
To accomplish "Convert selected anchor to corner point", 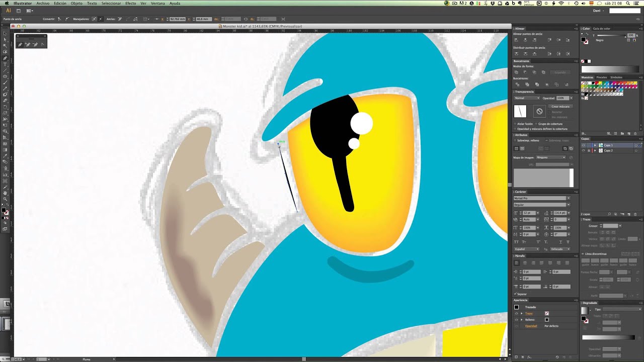I will click(x=59, y=19).
